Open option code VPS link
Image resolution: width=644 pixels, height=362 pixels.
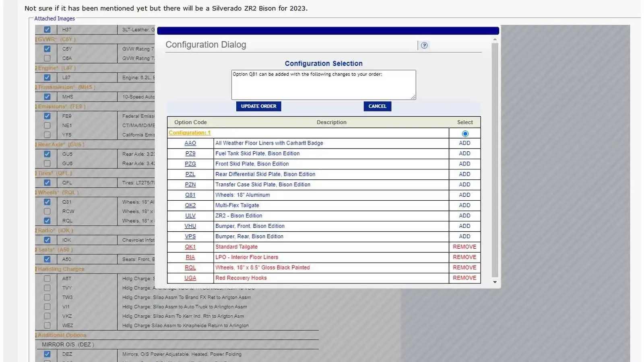[190, 237]
